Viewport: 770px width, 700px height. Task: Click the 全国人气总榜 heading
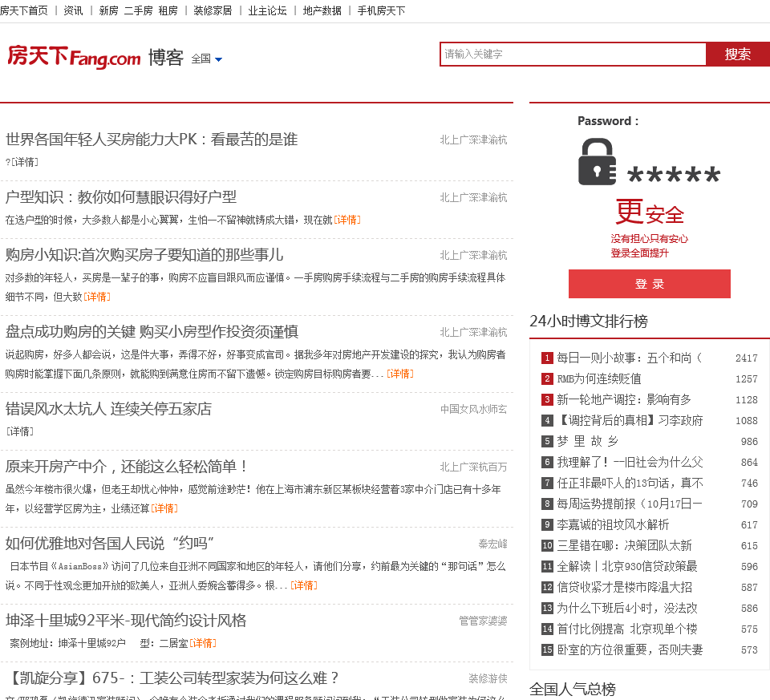click(573, 690)
